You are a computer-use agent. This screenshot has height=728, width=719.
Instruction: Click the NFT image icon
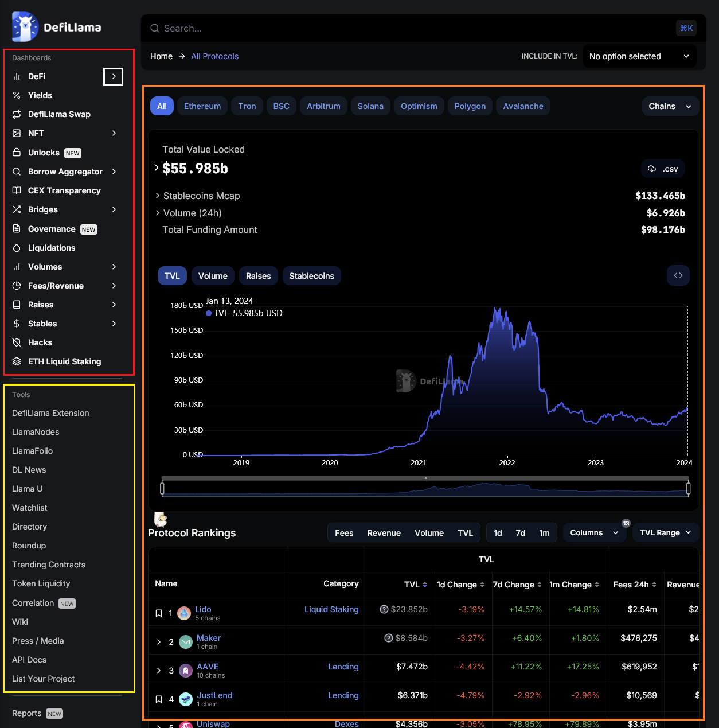pyautogui.click(x=17, y=133)
